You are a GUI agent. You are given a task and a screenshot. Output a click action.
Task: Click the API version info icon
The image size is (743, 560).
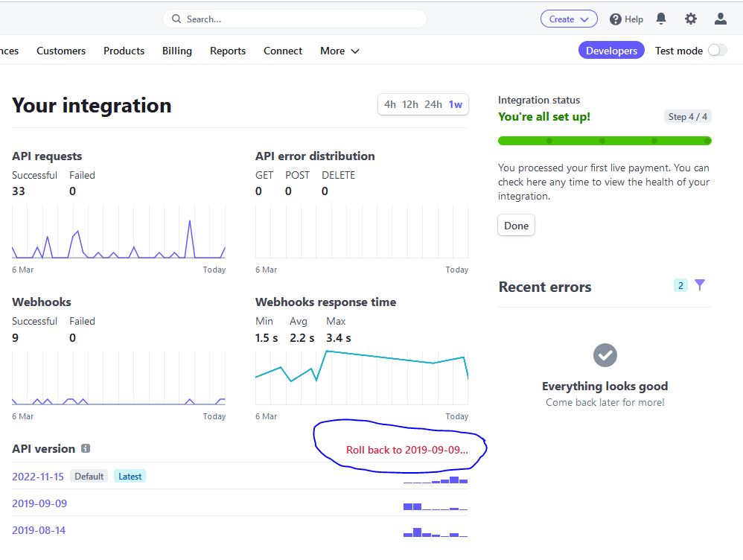click(86, 448)
